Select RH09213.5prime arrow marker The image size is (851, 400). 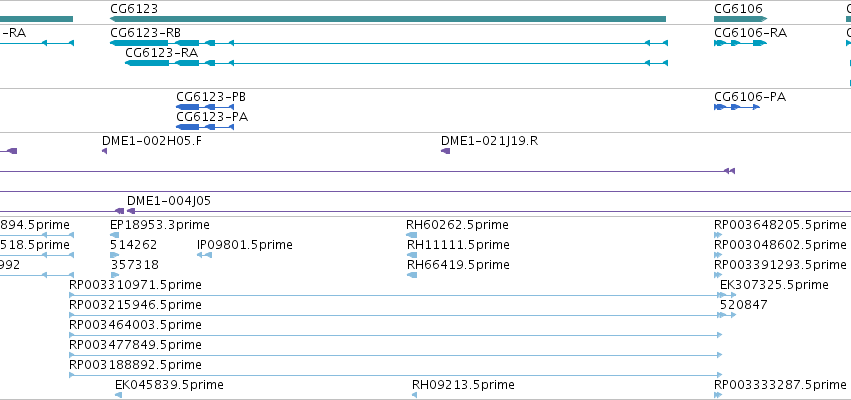click(x=414, y=395)
